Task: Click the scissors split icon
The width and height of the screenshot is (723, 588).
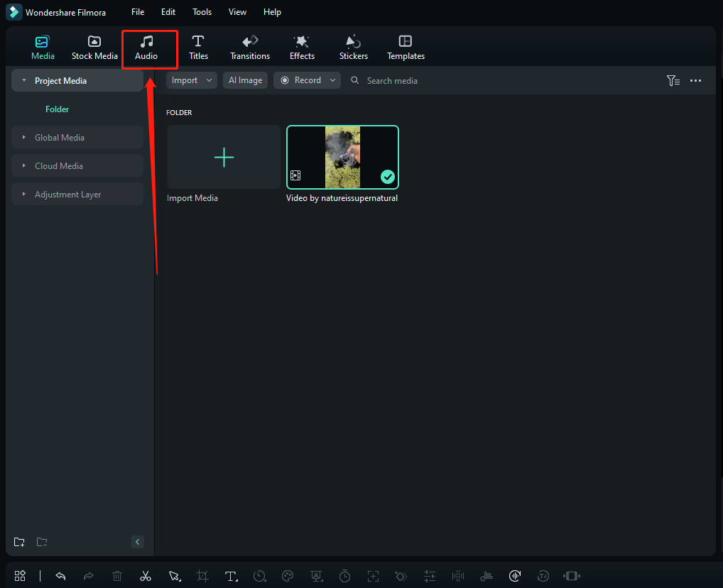Action: tap(146, 576)
